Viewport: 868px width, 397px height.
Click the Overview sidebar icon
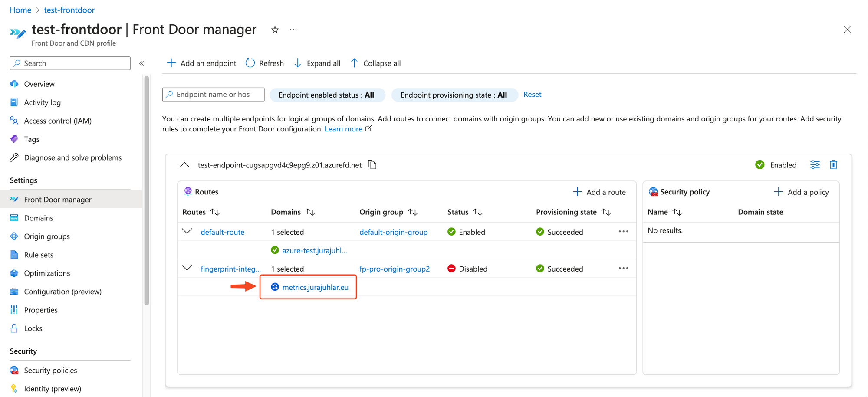14,84
